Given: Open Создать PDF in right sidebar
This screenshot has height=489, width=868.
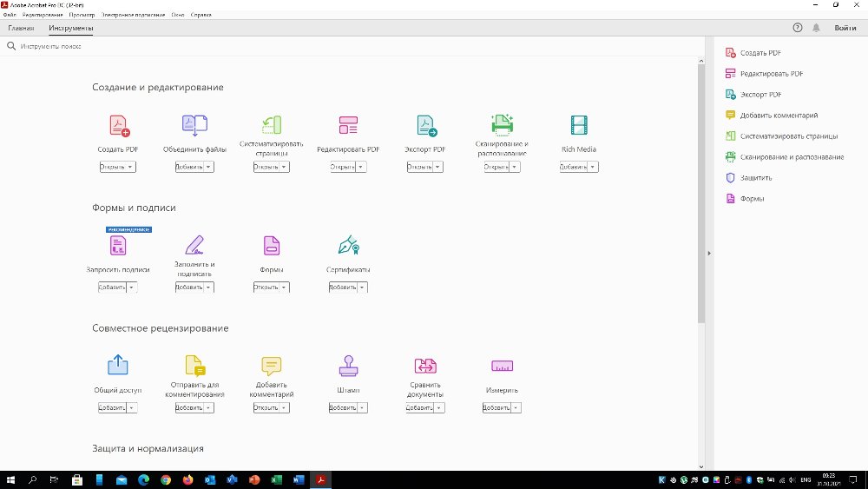Looking at the screenshot, I should (x=753, y=53).
